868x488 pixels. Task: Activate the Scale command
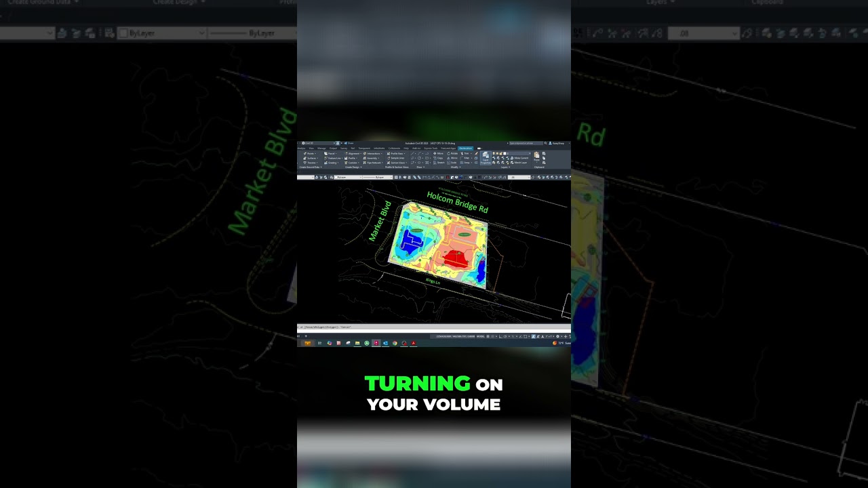pos(452,163)
